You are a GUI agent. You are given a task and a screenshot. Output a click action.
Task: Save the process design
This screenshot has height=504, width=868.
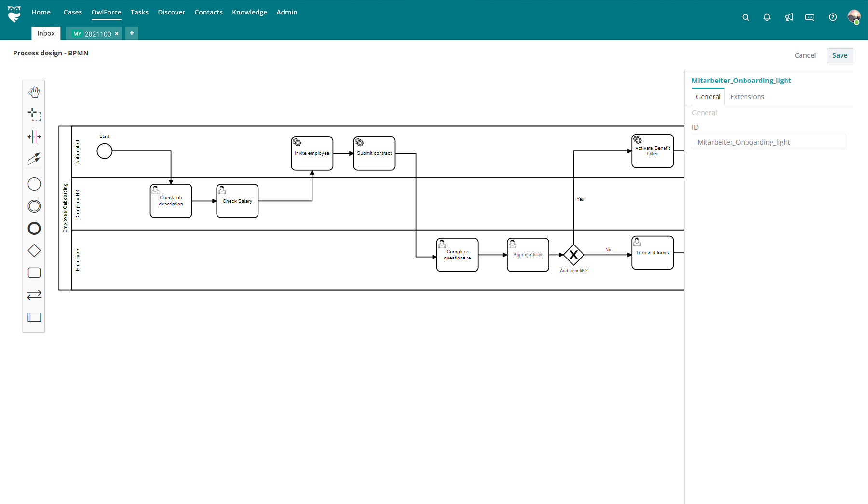click(x=840, y=55)
